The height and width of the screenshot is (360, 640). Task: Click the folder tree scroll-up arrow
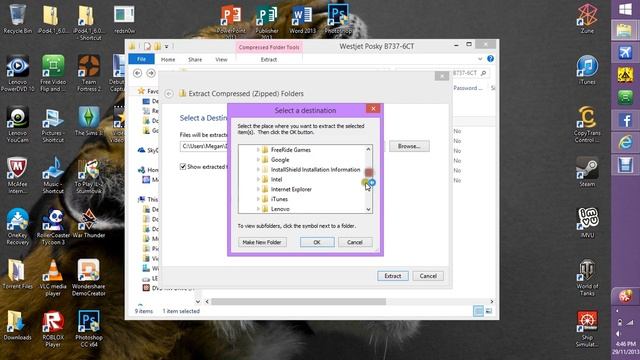tap(368, 149)
